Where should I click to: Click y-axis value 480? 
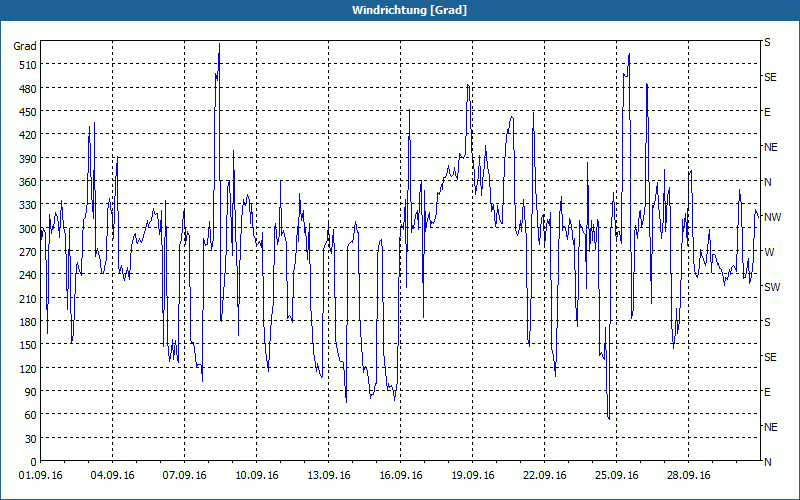point(28,89)
